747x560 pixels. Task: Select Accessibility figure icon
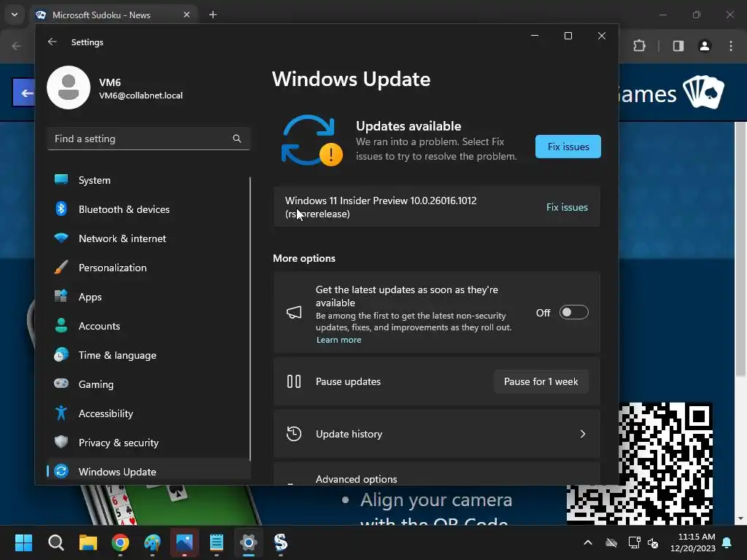tap(61, 413)
